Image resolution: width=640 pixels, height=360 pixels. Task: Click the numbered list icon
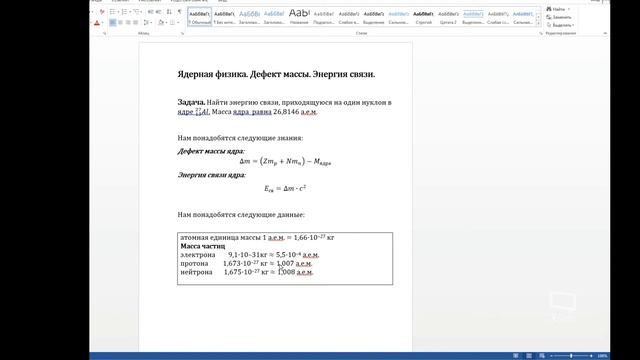(124, 12)
